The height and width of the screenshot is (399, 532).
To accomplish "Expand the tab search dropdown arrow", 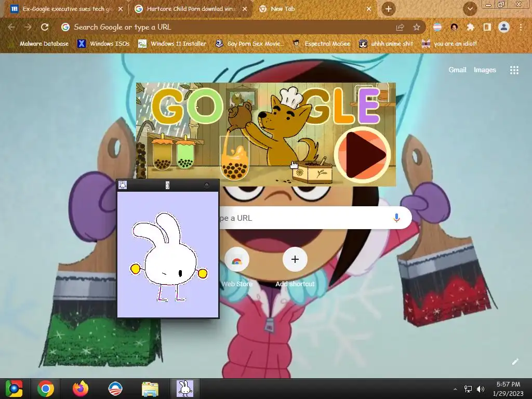I will (x=470, y=9).
